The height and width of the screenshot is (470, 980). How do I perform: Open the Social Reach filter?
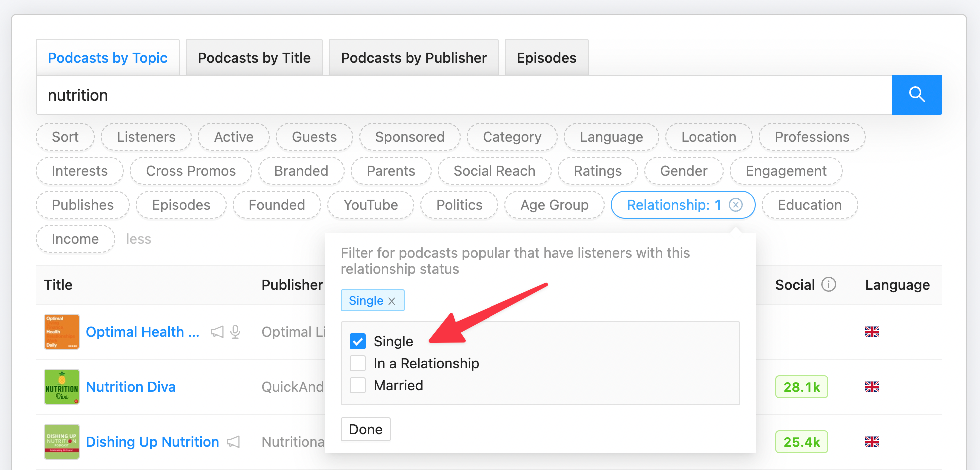(x=494, y=171)
